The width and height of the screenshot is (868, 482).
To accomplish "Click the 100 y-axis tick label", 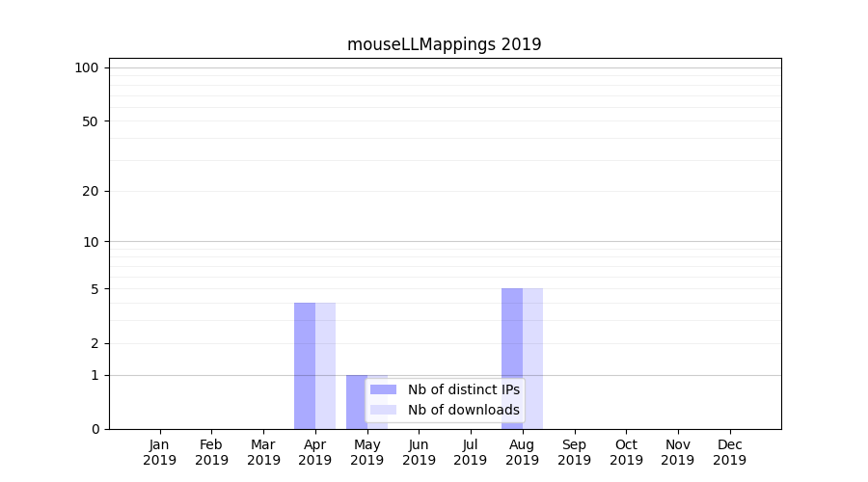I will [87, 67].
